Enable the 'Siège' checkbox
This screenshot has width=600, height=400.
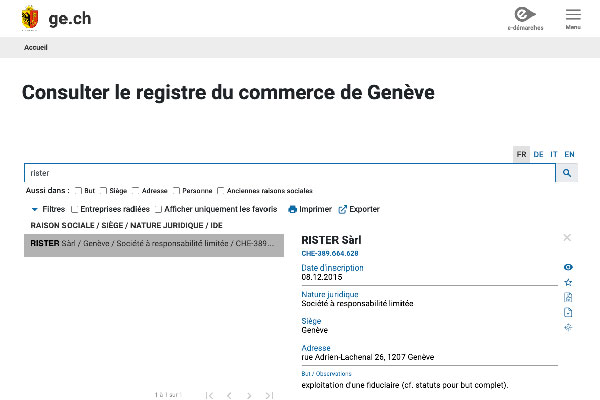coord(103,191)
